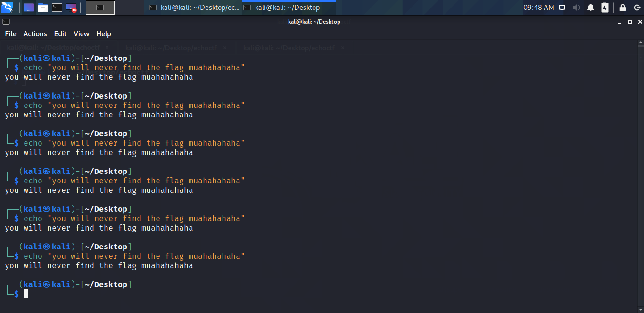Launch the file manager from the panel
The image size is (644, 313).
pyautogui.click(x=43, y=8)
